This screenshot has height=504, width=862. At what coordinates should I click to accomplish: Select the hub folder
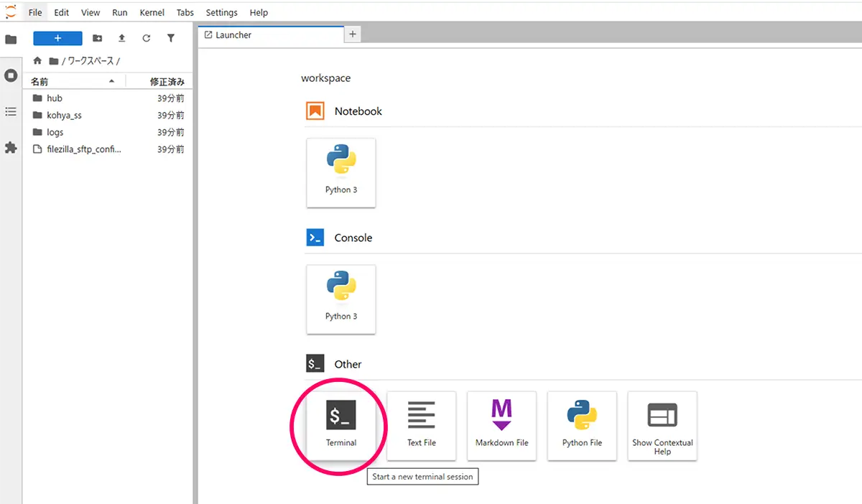coord(108,98)
